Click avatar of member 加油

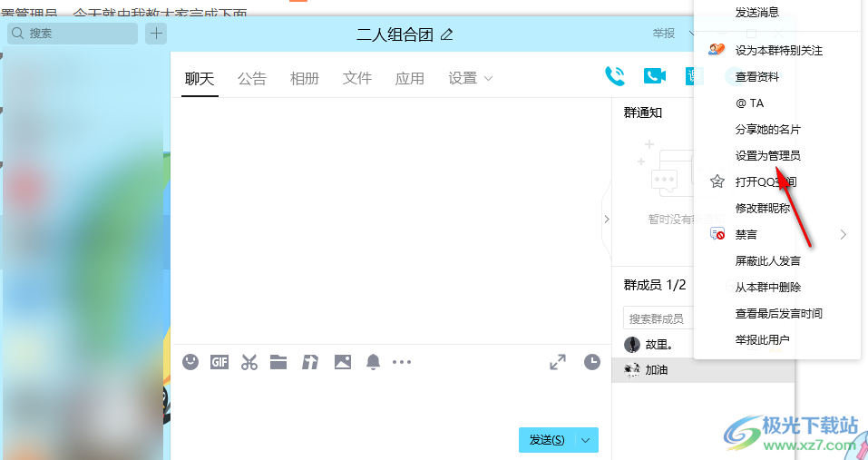click(x=632, y=370)
